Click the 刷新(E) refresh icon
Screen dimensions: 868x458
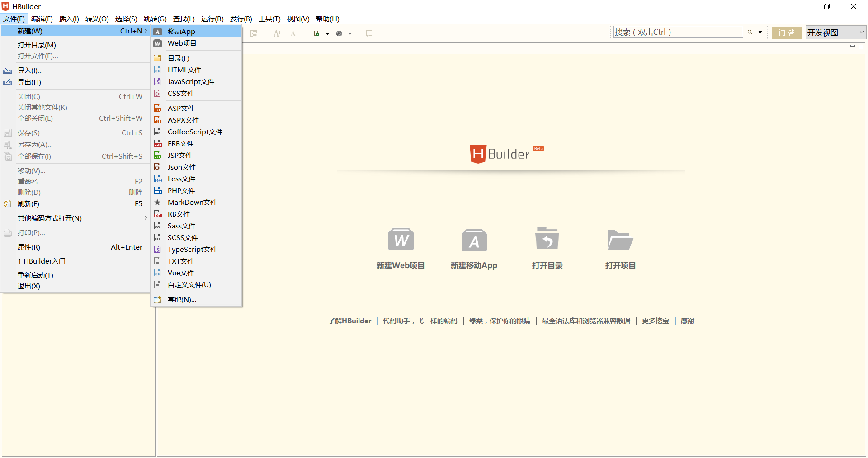click(x=7, y=203)
